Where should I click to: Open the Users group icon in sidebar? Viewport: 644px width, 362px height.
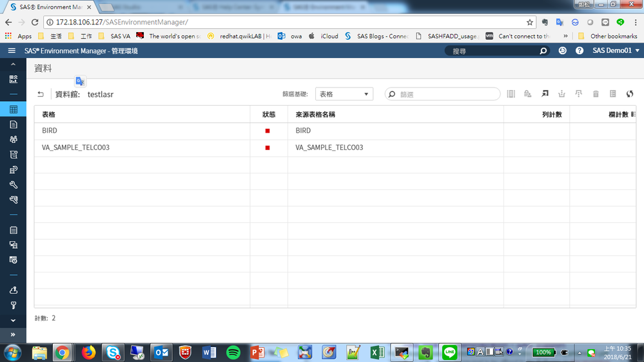coord(13,140)
